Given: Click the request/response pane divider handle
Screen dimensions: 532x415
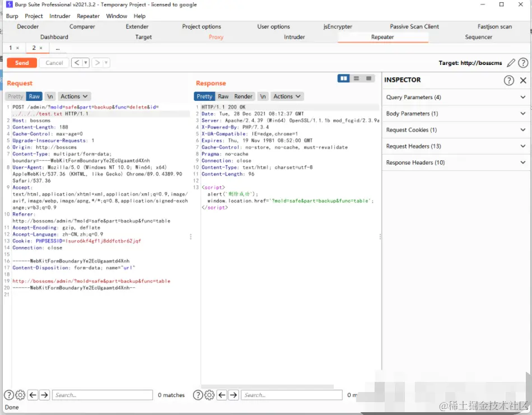Looking at the screenshot, I should [x=190, y=236].
